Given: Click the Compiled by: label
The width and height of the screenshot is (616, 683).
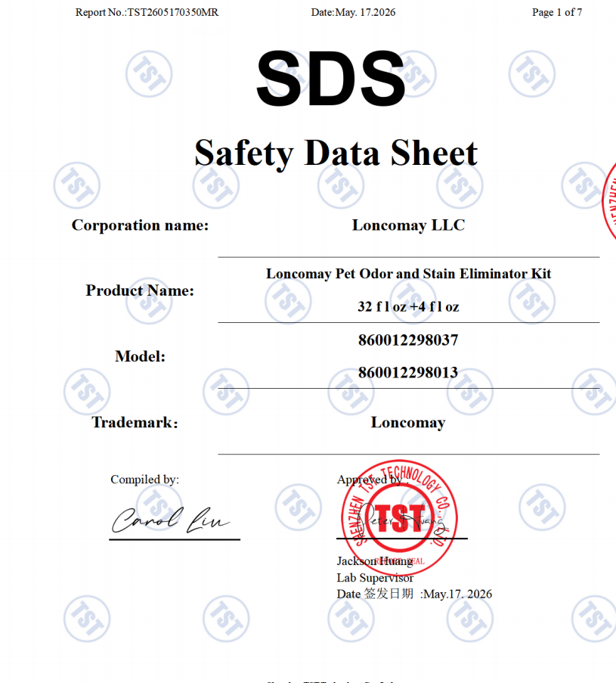Looking at the screenshot, I should (144, 480).
